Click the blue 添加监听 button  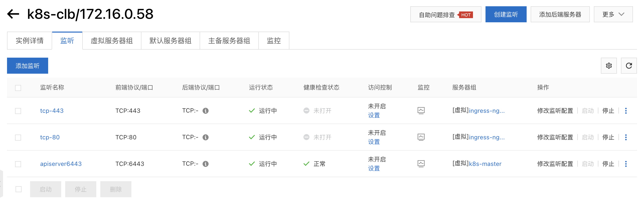pyautogui.click(x=28, y=66)
